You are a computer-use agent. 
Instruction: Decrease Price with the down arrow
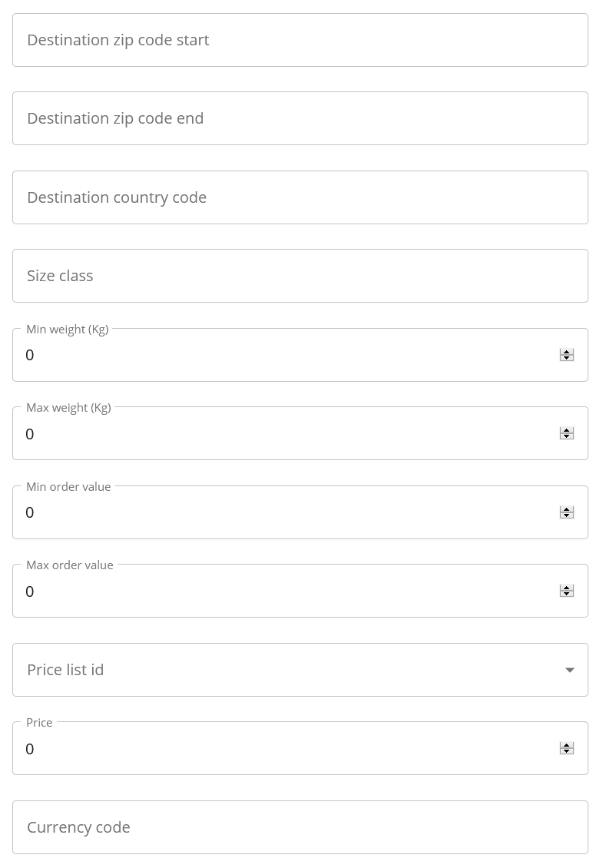pos(567,752)
